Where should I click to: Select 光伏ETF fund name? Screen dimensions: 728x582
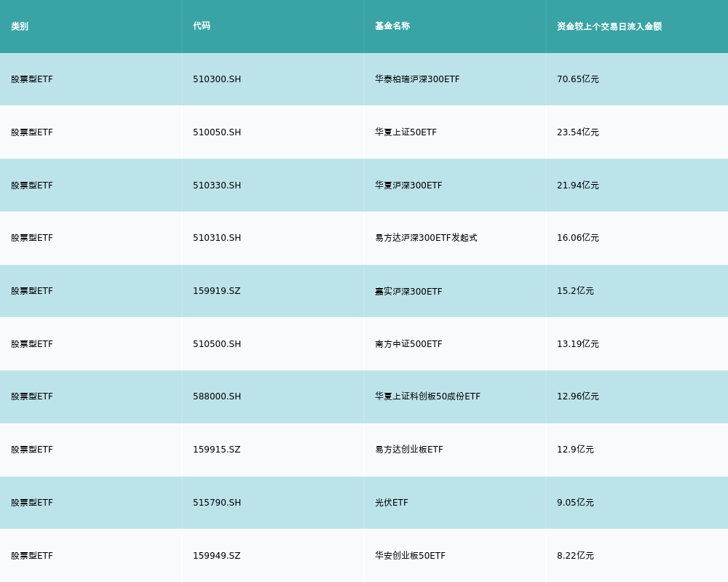click(x=391, y=503)
